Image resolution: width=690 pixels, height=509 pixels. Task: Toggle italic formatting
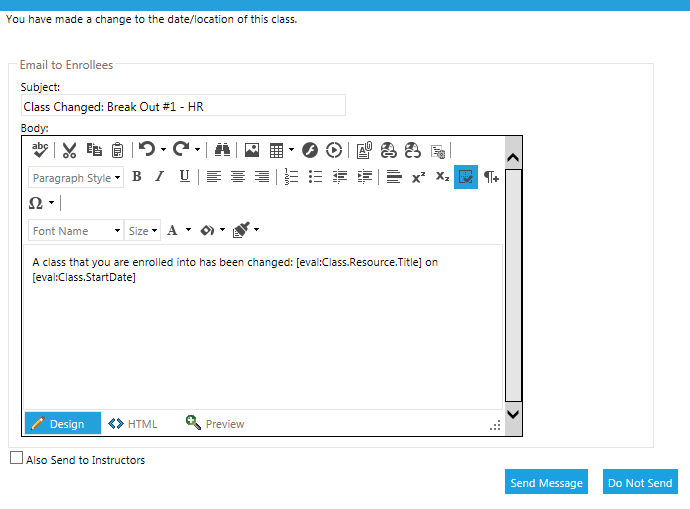click(159, 177)
